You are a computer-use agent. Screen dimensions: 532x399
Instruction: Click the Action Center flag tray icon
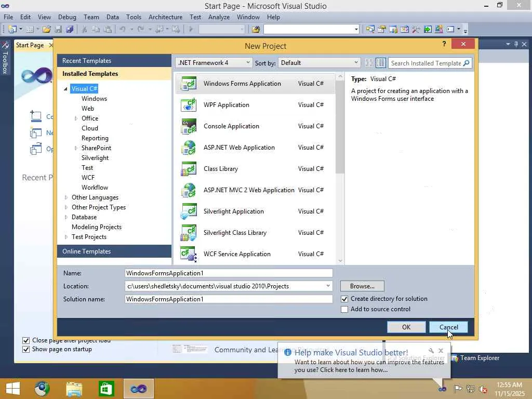458,389
